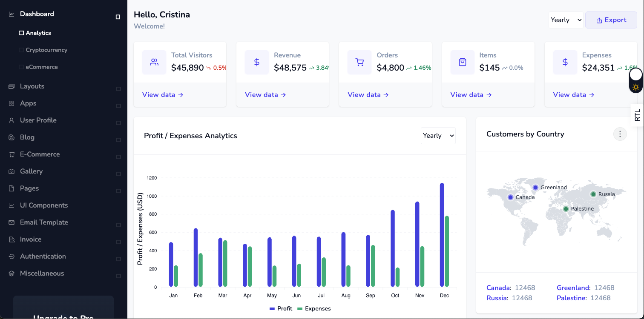Image resolution: width=644 pixels, height=319 pixels.
Task: Toggle the light/dark theme switch
Action: (x=635, y=81)
